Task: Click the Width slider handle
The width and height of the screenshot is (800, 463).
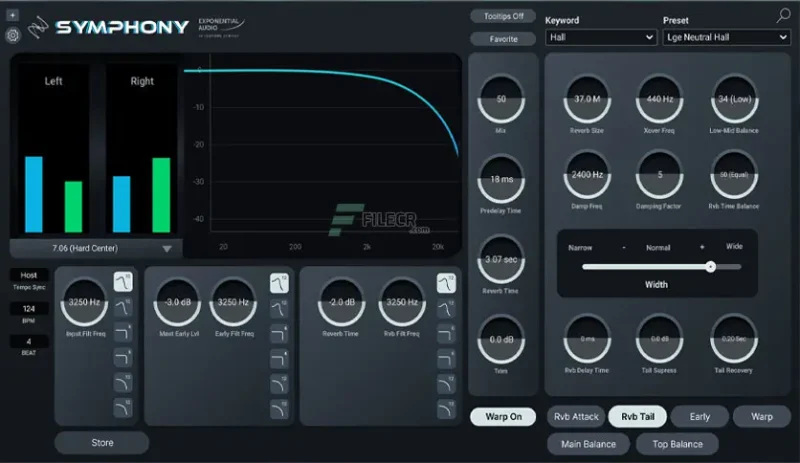Action: click(710, 266)
